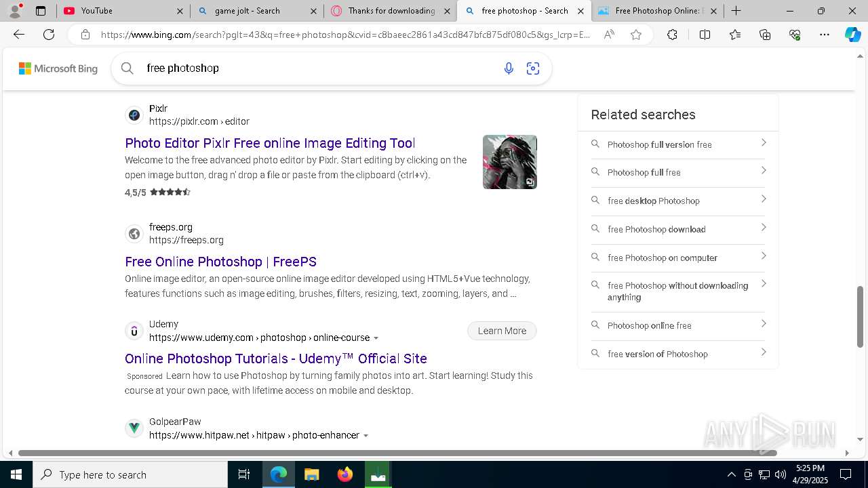This screenshot has height=488, width=868.
Task: Open Settings and more ellipsis menu
Action: click(x=825, y=35)
